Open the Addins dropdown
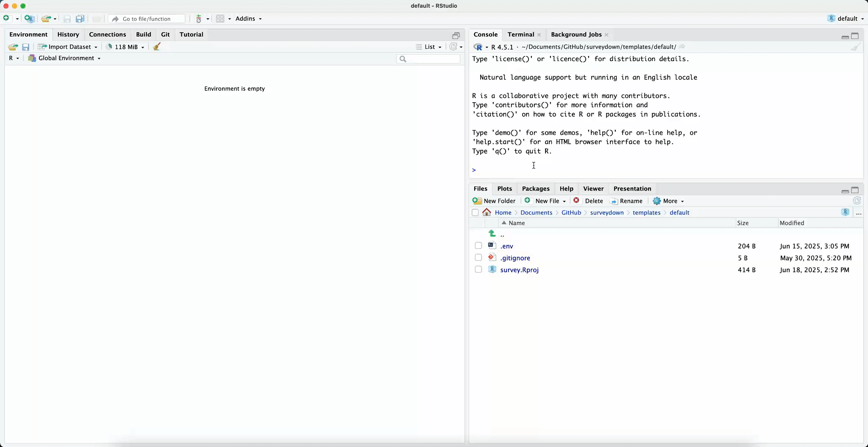Screen dimensions: 868x447 click(x=249, y=19)
